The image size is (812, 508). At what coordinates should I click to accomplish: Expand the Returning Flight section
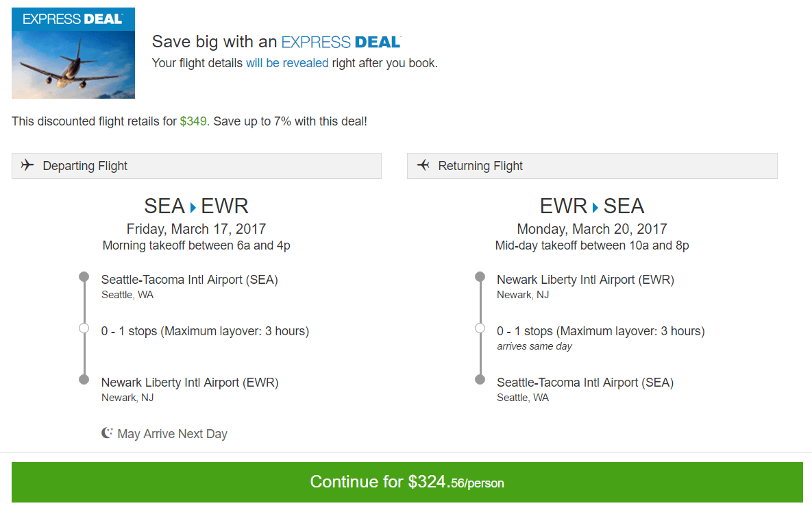tap(592, 165)
